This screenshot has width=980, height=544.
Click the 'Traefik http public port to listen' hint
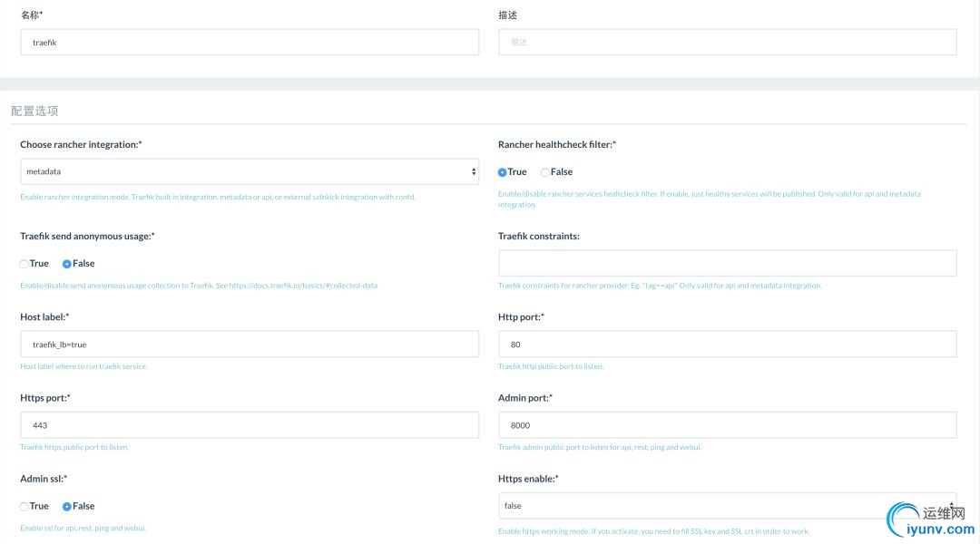(x=551, y=366)
